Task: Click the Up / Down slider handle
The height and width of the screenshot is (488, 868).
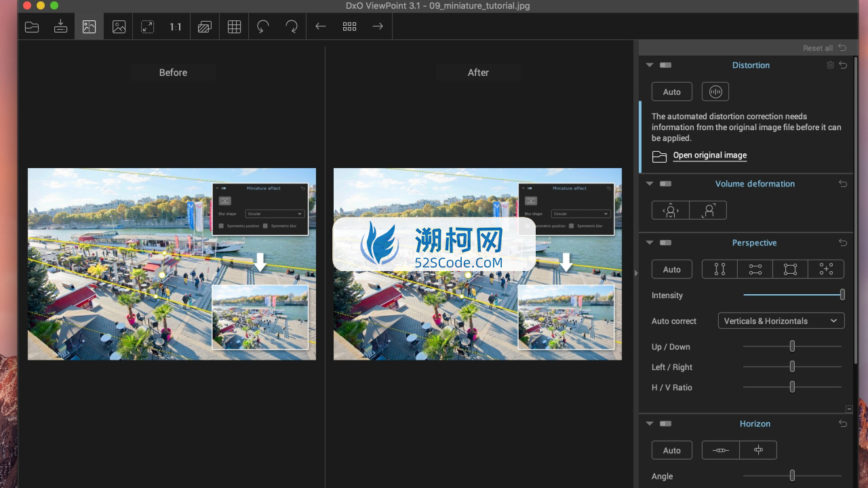Action: [x=792, y=346]
